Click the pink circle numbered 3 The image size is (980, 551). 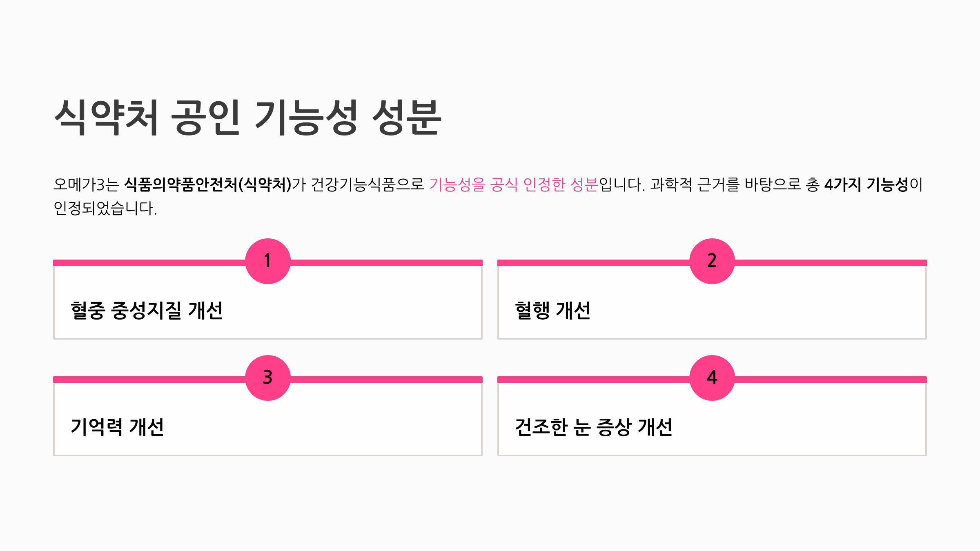pyautogui.click(x=268, y=378)
